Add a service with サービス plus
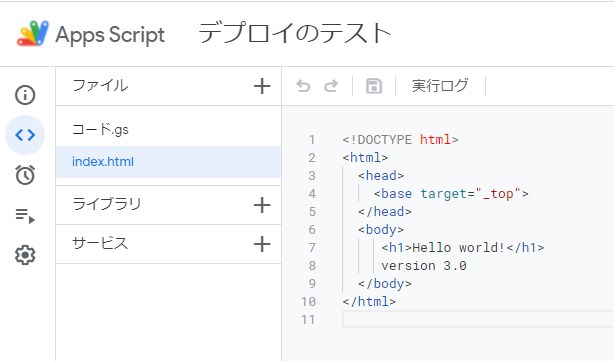Viewport: 614px width, 361px height. pos(262,244)
